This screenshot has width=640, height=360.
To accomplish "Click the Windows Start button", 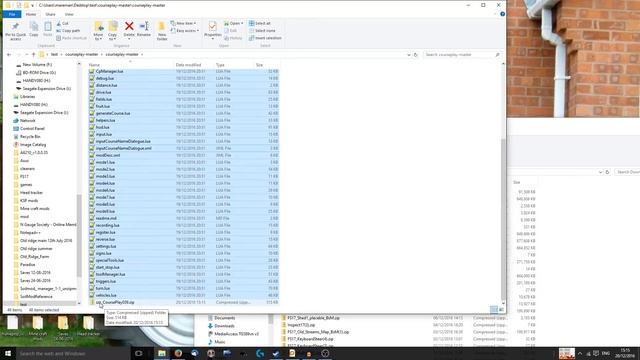I will point(8,353).
